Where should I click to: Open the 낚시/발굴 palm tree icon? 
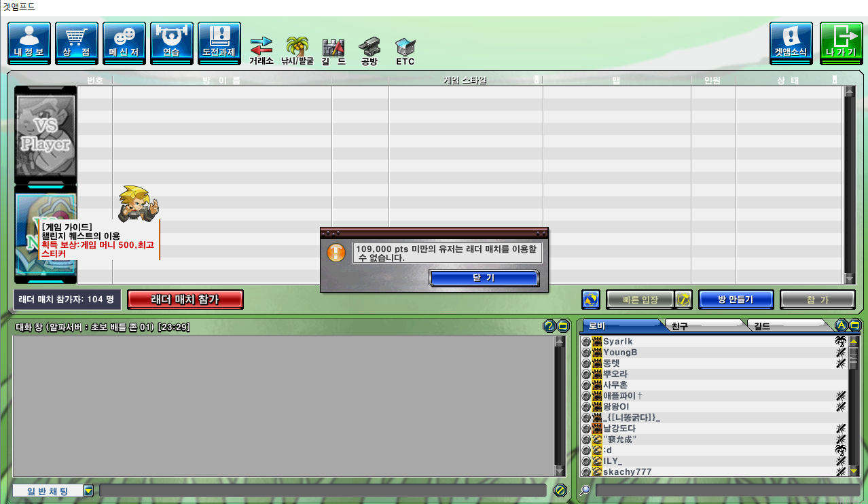tap(297, 50)
